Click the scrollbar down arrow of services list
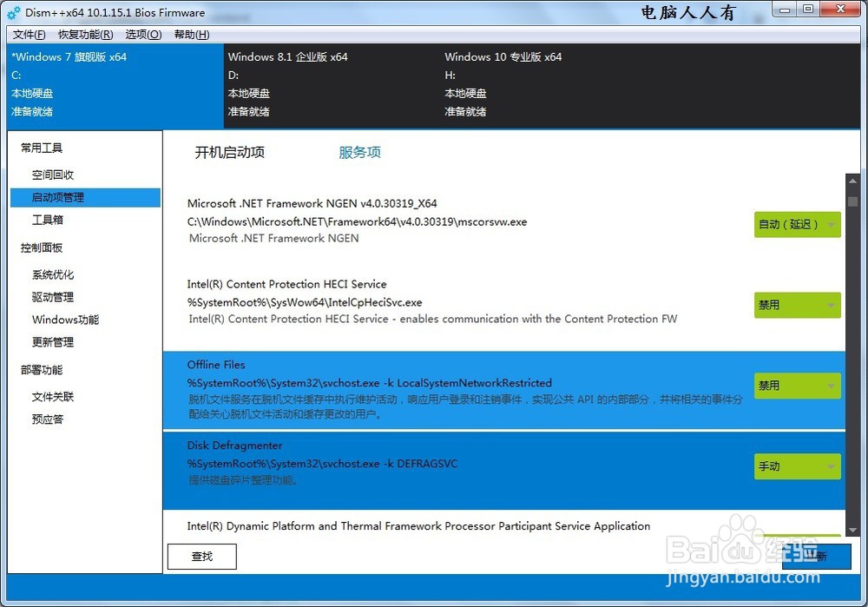The image size is (868, 607). point(852,530)
